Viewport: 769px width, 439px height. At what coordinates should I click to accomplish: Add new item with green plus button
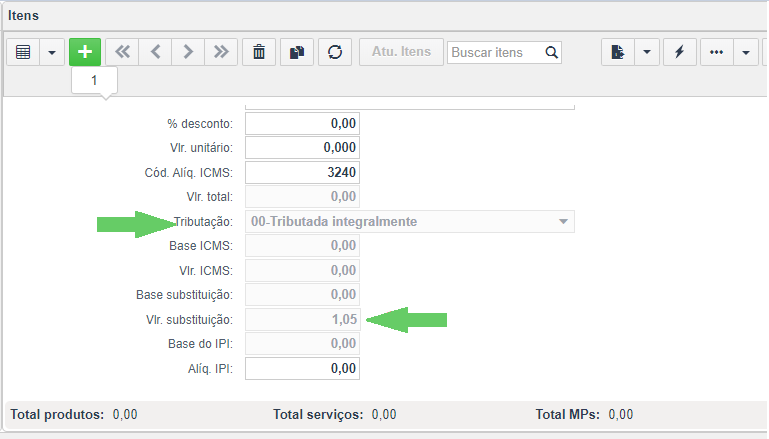tap(85, 52)
